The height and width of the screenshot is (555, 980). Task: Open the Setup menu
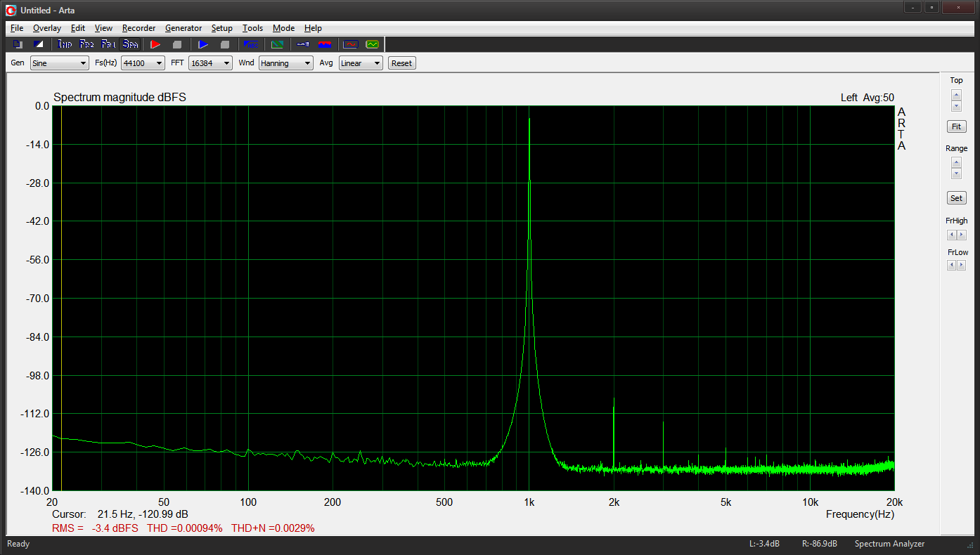[x=222, y=28]
